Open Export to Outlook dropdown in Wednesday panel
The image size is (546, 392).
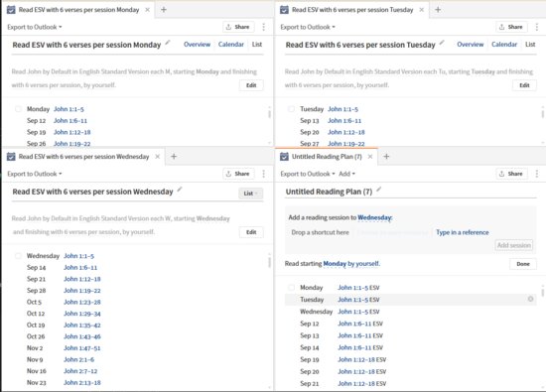point(35,174)
